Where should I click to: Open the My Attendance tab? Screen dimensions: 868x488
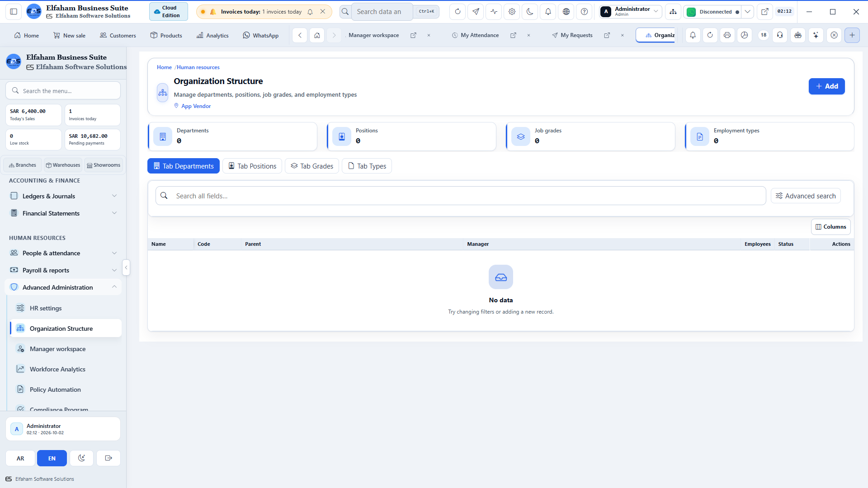pyautogui.click(x=479, y=35)
